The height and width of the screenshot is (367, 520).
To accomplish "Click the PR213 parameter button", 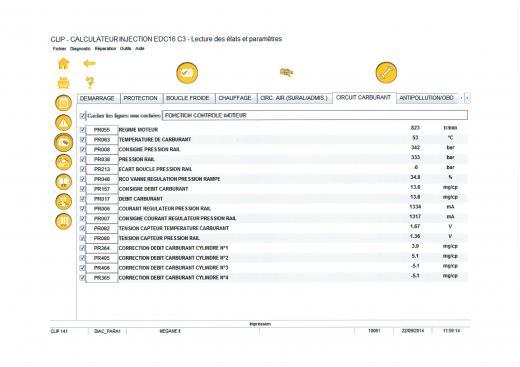I will pos(102,169).
